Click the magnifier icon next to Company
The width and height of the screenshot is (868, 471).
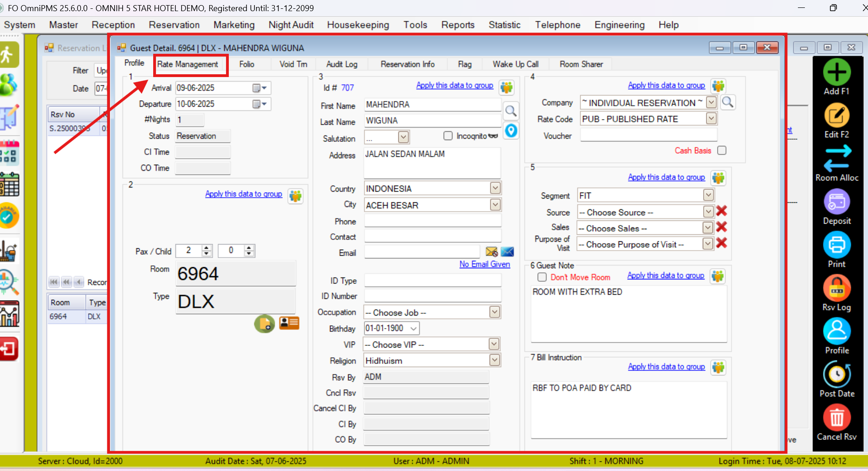728,102
